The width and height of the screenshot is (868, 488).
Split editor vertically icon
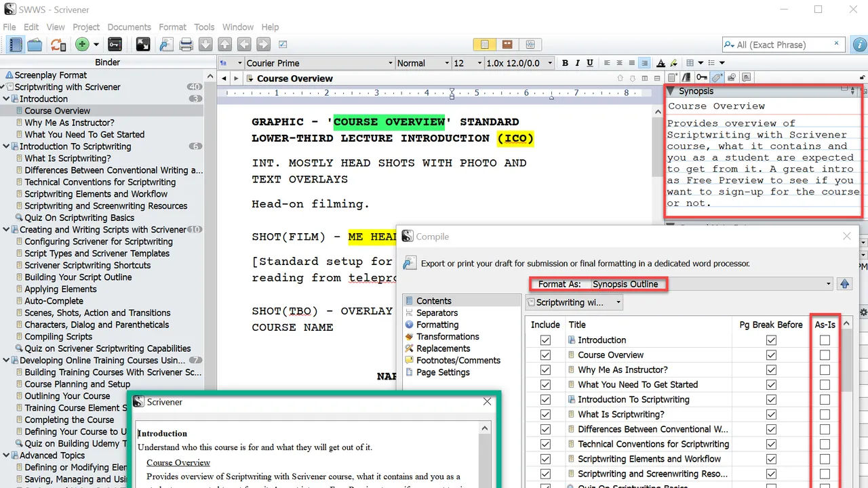pos(644,79)
